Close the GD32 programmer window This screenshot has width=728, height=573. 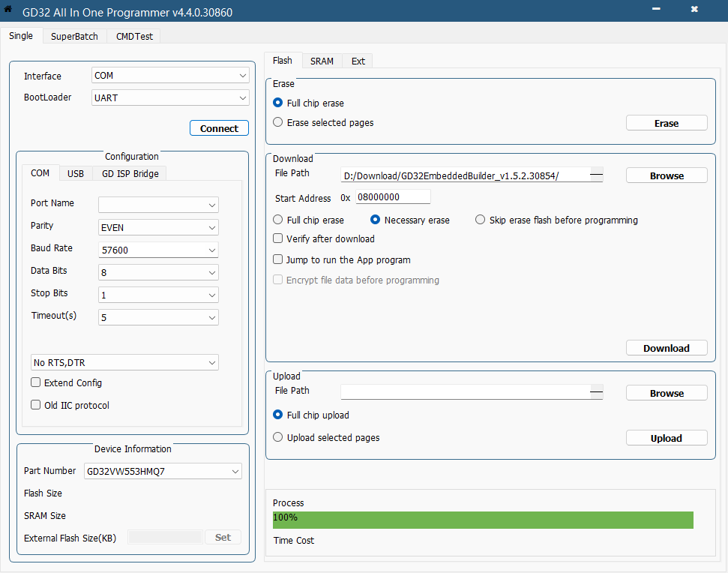[694, 9]
